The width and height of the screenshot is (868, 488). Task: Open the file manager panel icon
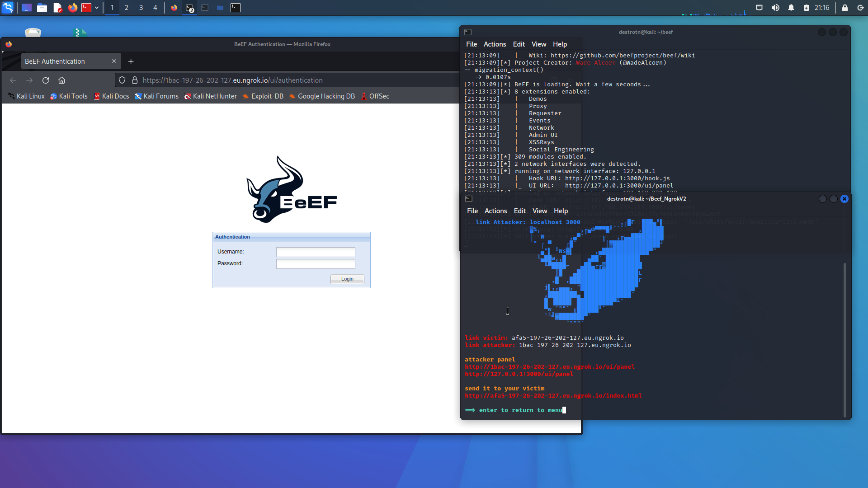click(42, 8)
